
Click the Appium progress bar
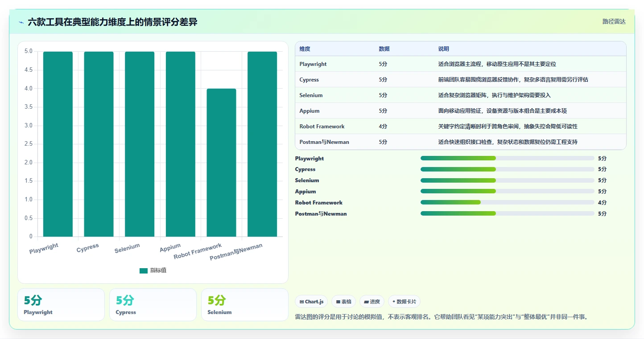pos(507,192)
